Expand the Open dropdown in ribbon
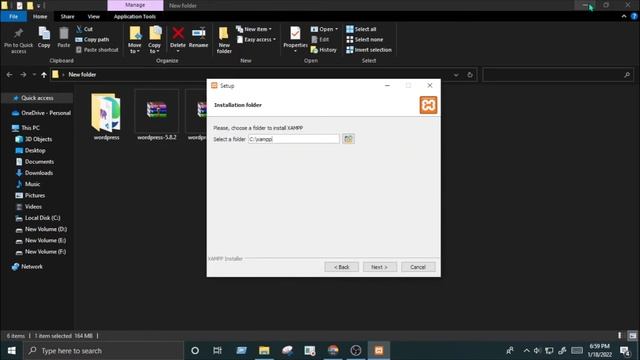The height and width of the screenshot is (360, 640). (324, 29)
